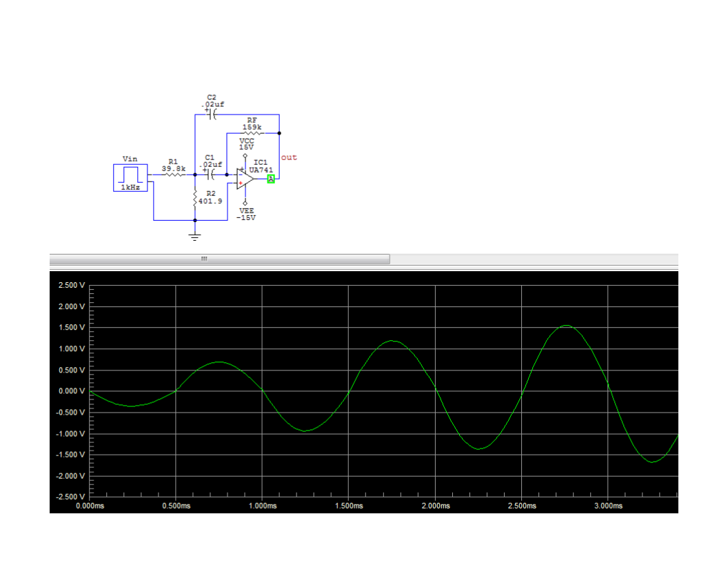This screenshot has height=563, width=728.
Task: Click the 3.000ms time axis label
Action: [x=608, y=506]
